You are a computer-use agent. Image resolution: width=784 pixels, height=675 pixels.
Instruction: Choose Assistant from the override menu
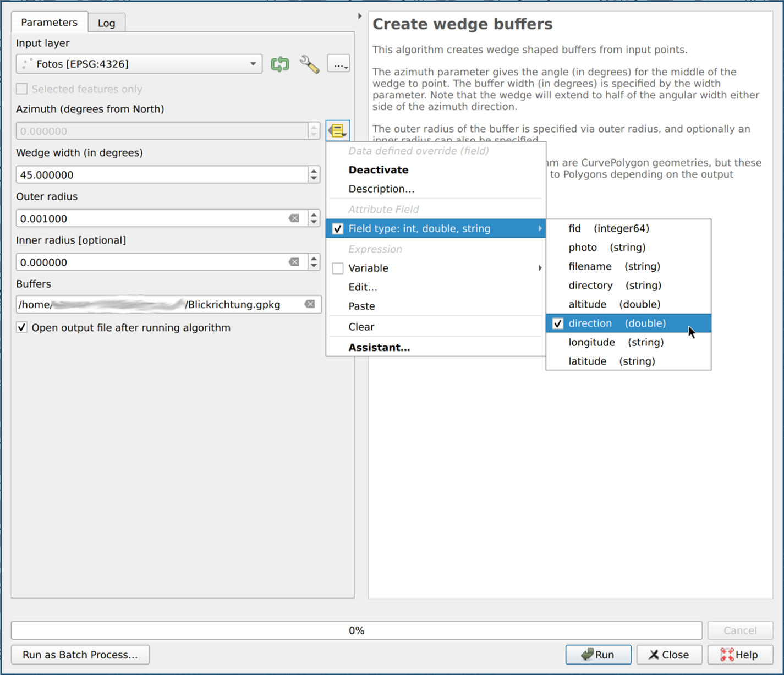tap(379, 347)
